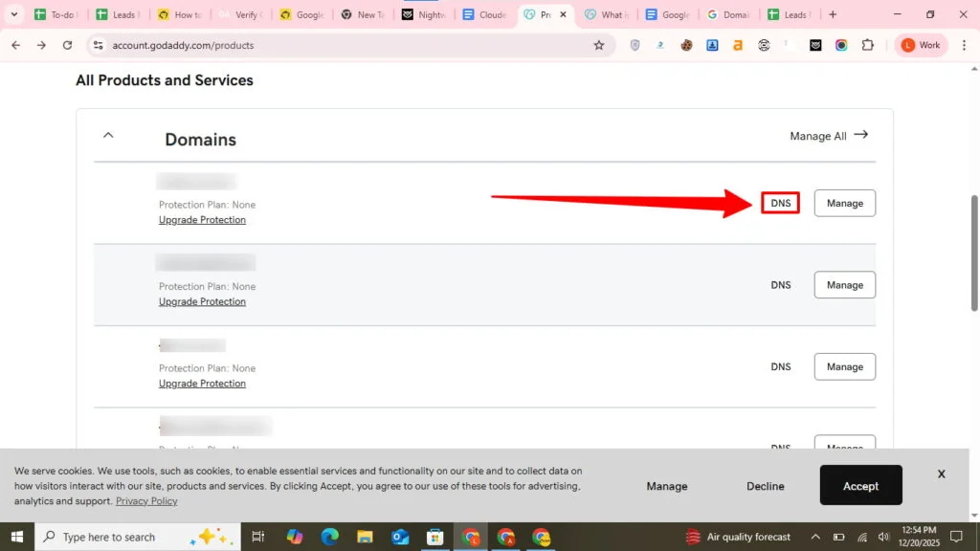Open Microsoft Store from taskbar
980x551 pixels.
pyautogui.click(x=435, y=537)
